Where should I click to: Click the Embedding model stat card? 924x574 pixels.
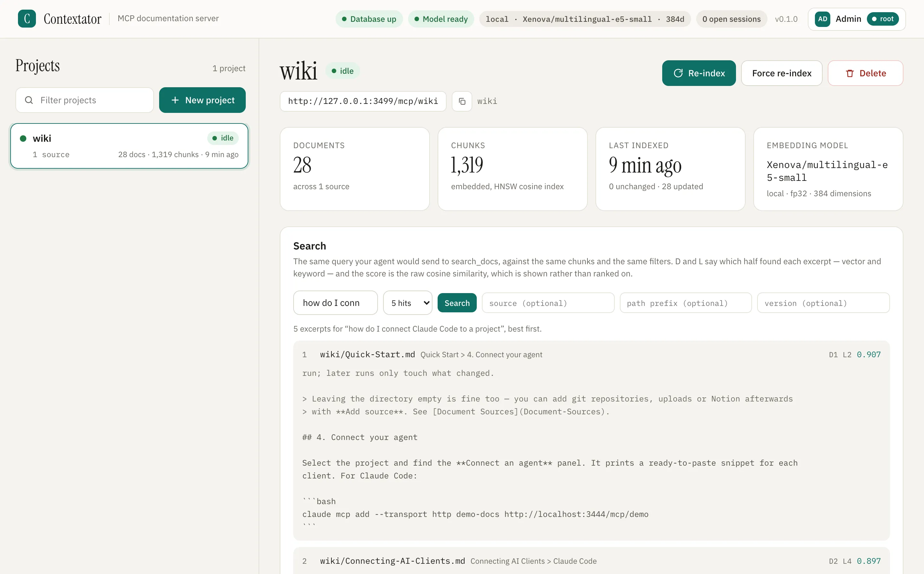point(828,169)
